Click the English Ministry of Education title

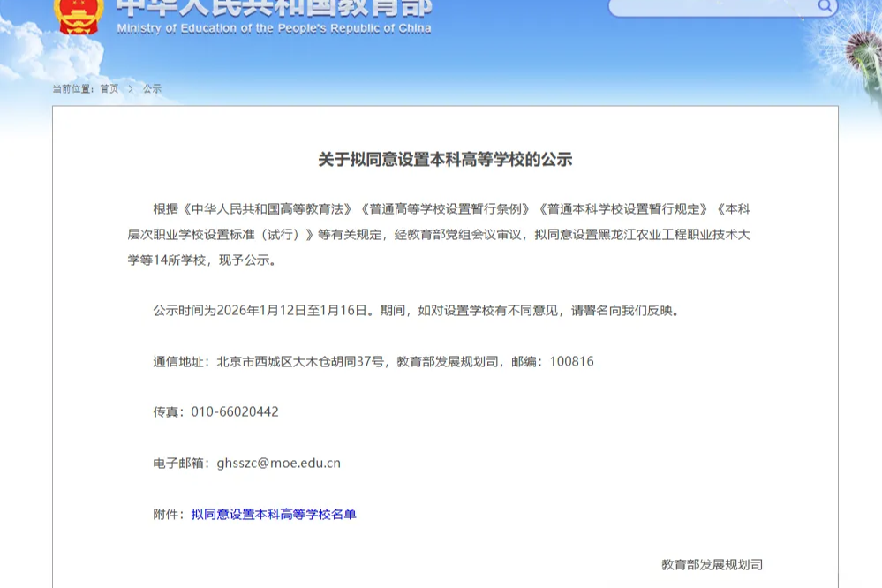point(274,28)
